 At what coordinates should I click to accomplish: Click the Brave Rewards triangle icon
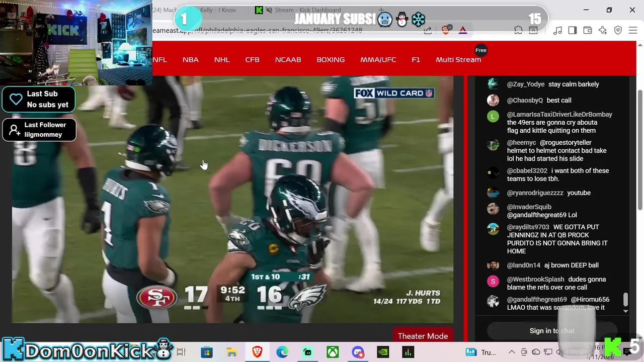(463, 30)
